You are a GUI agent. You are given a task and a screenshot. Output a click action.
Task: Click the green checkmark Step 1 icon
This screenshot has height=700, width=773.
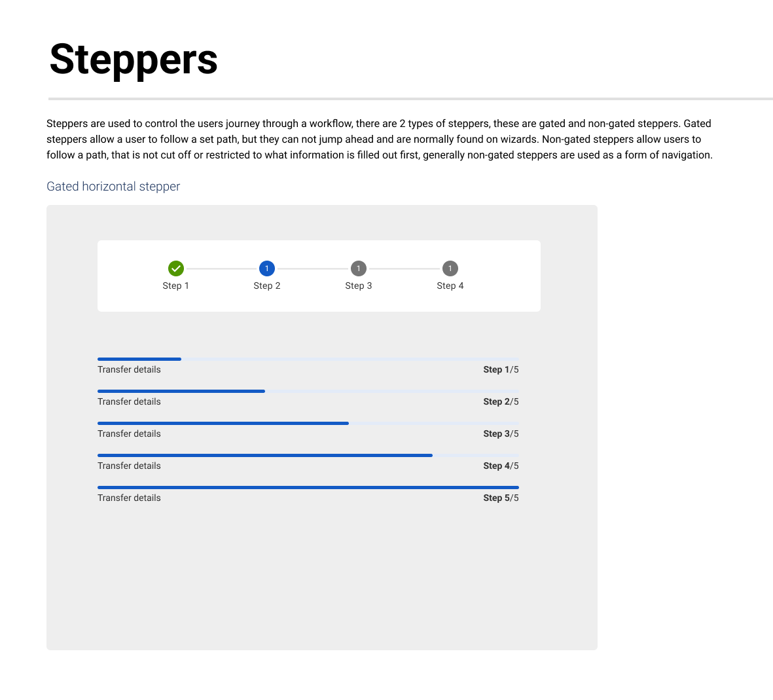176,268
